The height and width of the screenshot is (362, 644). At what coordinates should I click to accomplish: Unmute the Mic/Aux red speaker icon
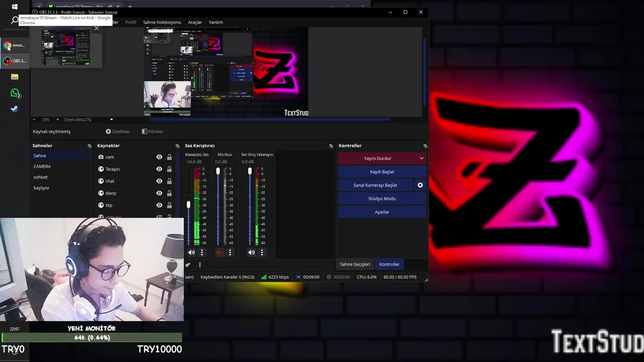tap(219, 252)
